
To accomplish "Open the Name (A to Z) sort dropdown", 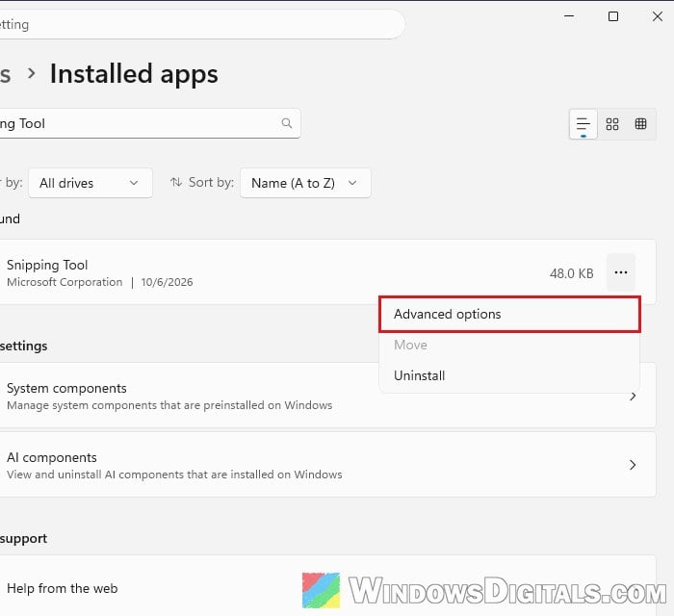I will pyautogui.click(x=305, y=183).
